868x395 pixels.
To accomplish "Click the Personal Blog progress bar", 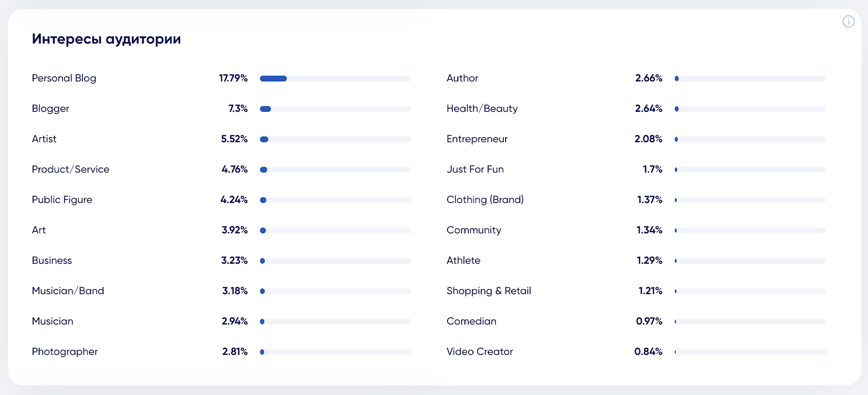I will point(335,79).
